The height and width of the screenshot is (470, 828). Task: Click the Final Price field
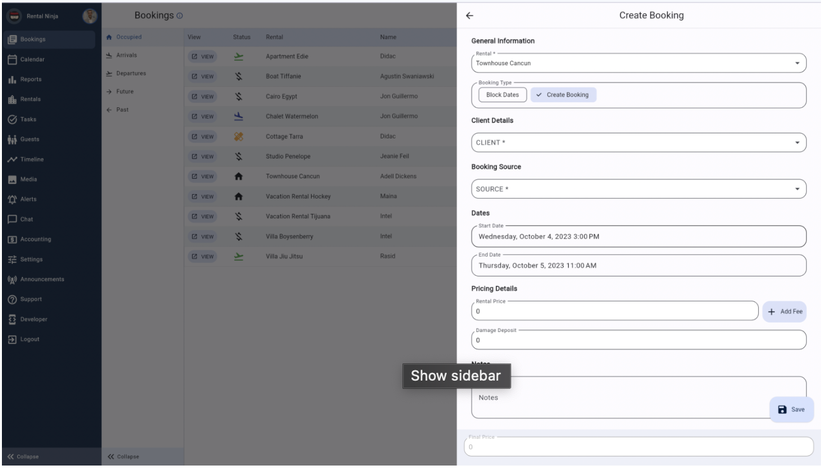(x=638, y=447)
